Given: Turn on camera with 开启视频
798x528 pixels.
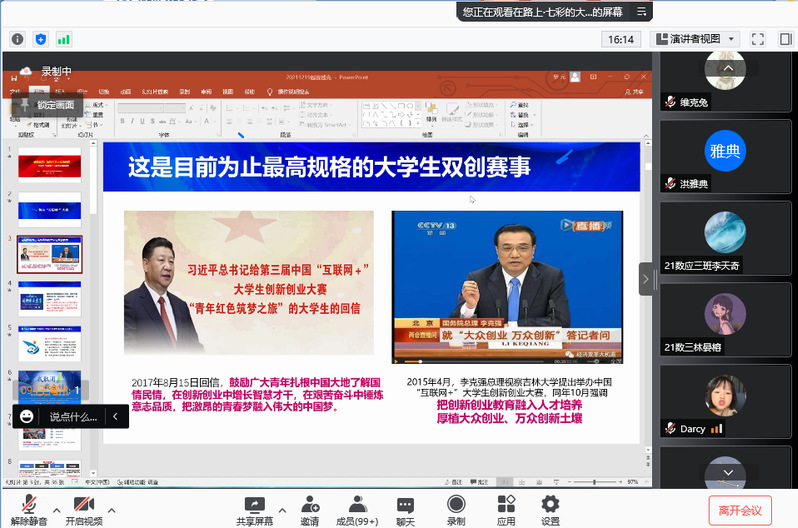Looking at the screenshot, I should [x=84, y=510].
